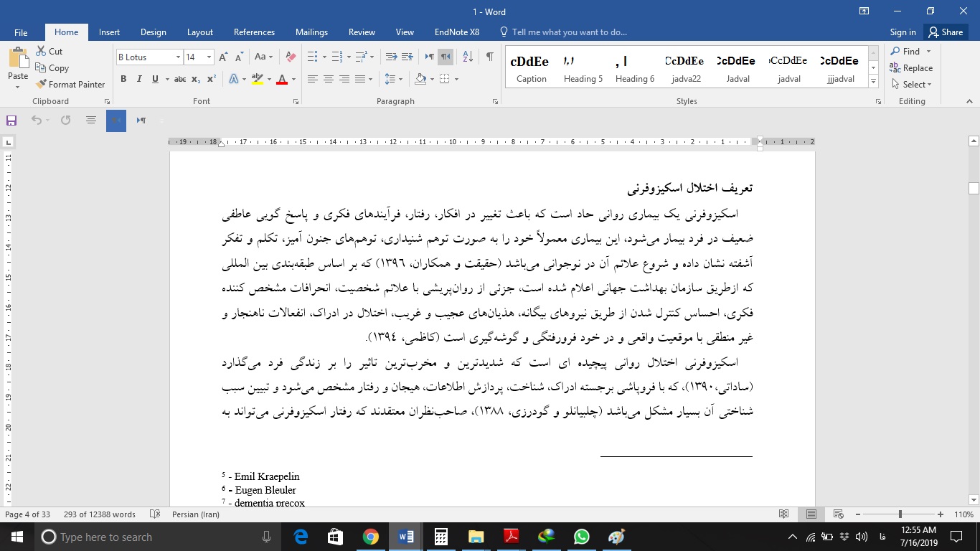Viewport: 980px width, 551px height.
Task: Toggle italic formatting
Action: click(139, 79)
